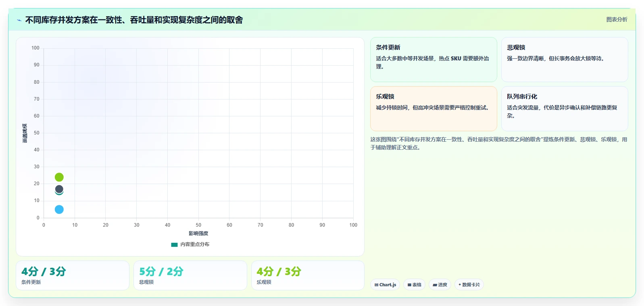Image resolution: width=644 pixels, height=306 pixels.
Task: Click the text 适合大多数中等并发场景
Action: tap(405, 58)
